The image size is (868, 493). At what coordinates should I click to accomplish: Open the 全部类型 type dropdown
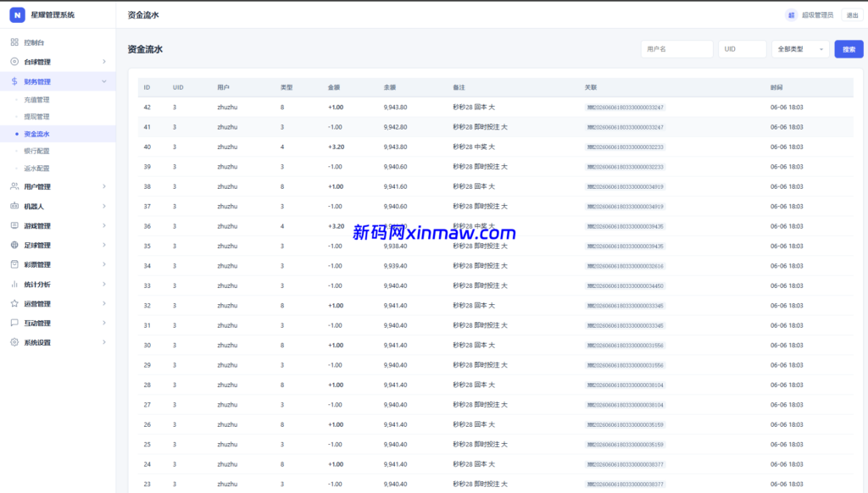tap(800, 49)
